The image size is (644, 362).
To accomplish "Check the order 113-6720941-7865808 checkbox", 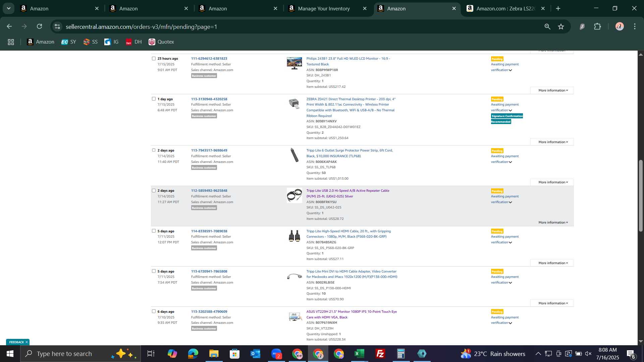I will (154, 271).
